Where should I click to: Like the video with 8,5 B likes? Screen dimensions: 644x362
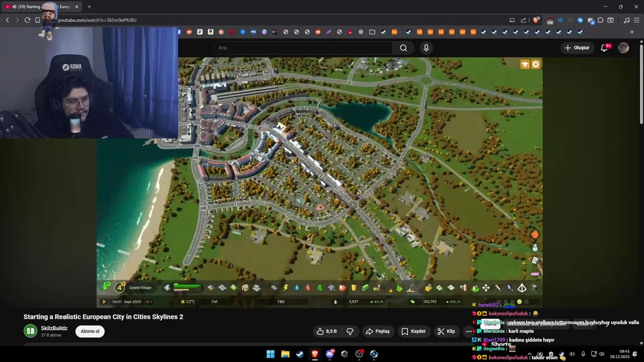click(x=327, y=331)
